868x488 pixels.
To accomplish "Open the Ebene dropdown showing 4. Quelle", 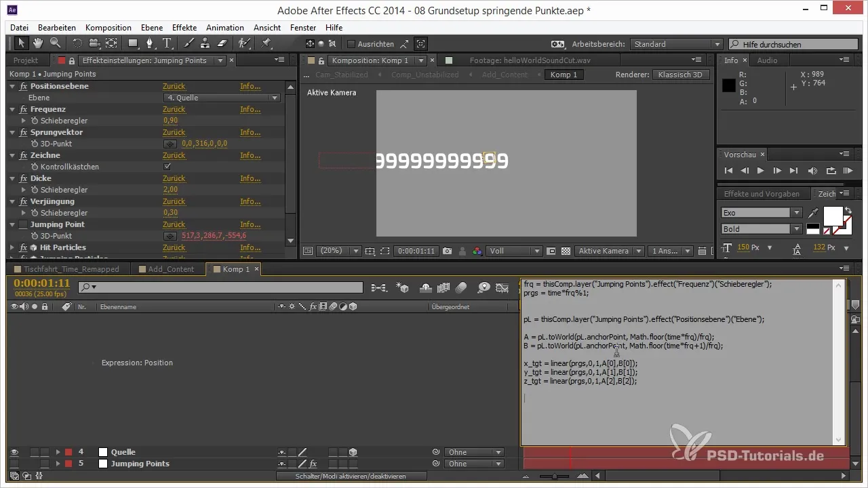I will 223,98.
